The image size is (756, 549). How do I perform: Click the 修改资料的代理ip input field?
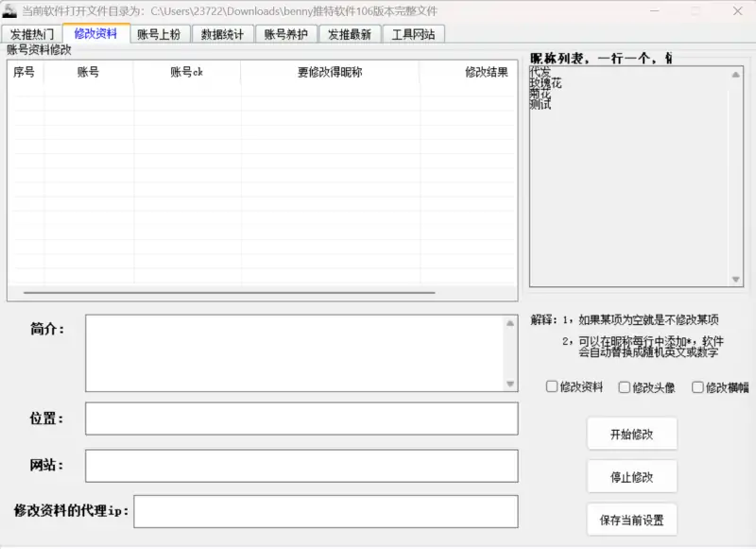click(x=326, y=511)
